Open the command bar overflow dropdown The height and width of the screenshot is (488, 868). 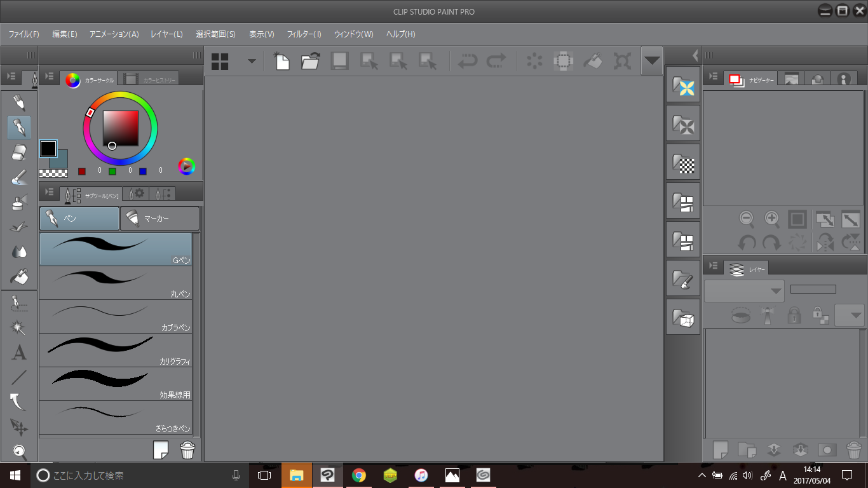click(x=652, y=61)
